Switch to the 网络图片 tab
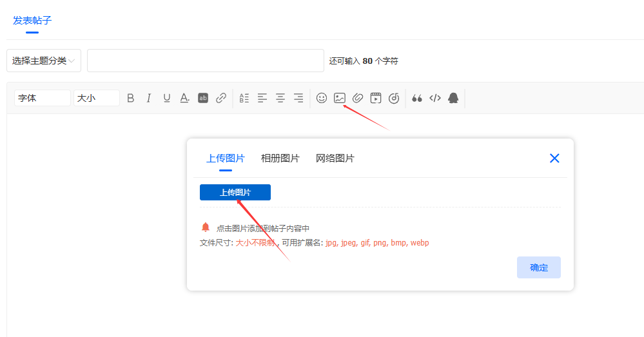 (x=335, y=159)
